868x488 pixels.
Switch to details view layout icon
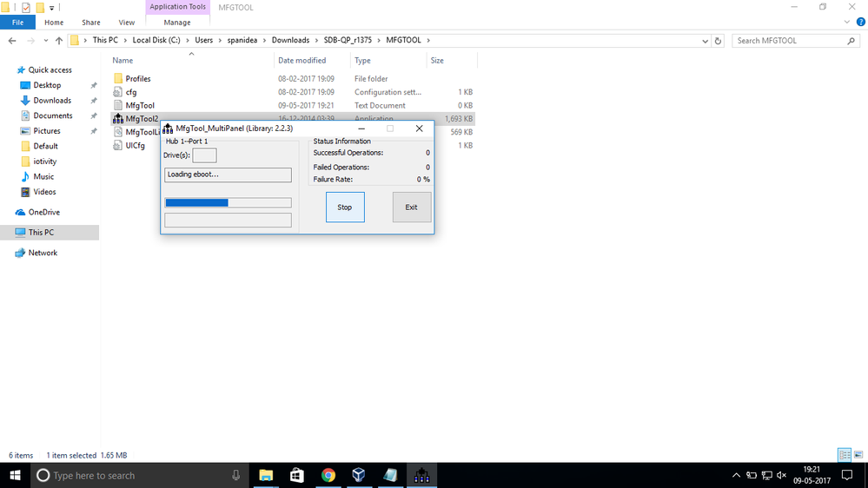click(x=845, y=455)
